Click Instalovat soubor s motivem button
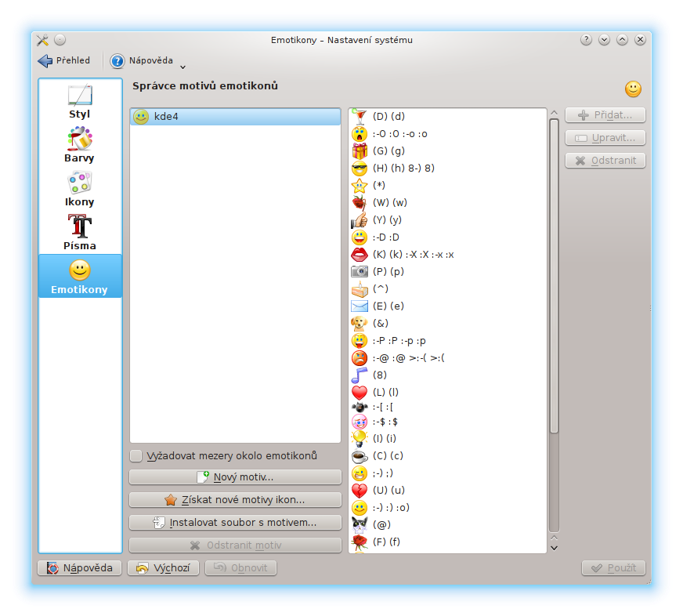The width and height of the screenshot is (683, 616). tap(235, 523)
